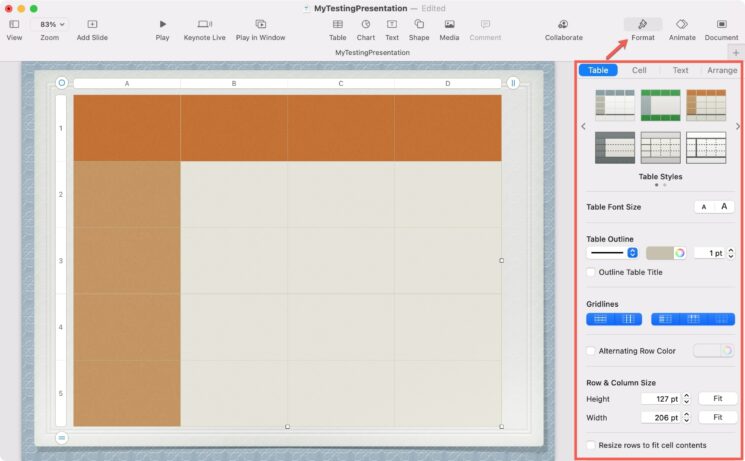Select the gray-blue table style thumbnail
This screenshot has height=461, width=745.
pyautogui.click(x=615, y=105)
